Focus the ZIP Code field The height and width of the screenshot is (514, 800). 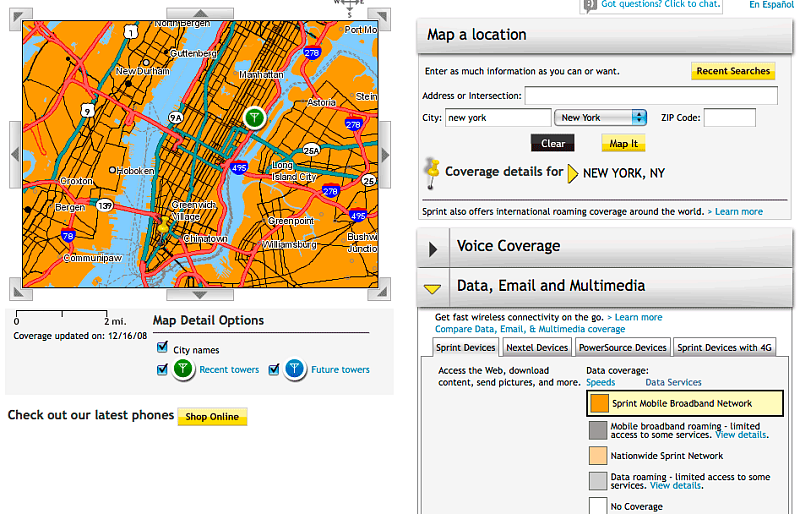[x=730, y=117]
